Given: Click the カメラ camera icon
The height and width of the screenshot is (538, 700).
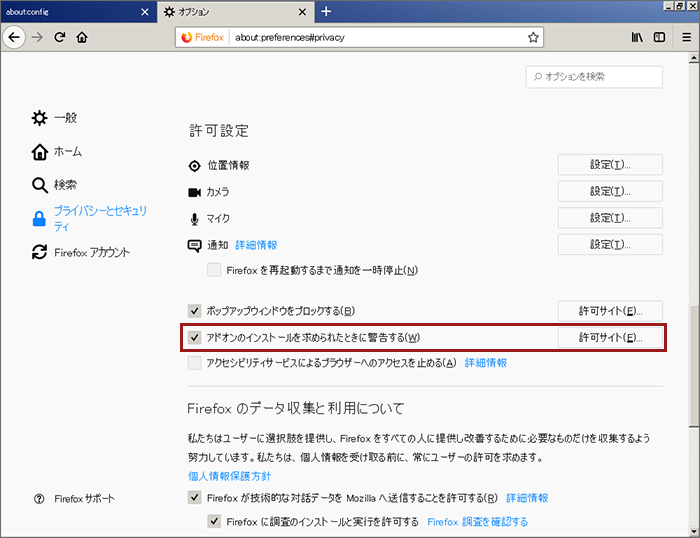Looking at the screenshot, I should [194, 192].
